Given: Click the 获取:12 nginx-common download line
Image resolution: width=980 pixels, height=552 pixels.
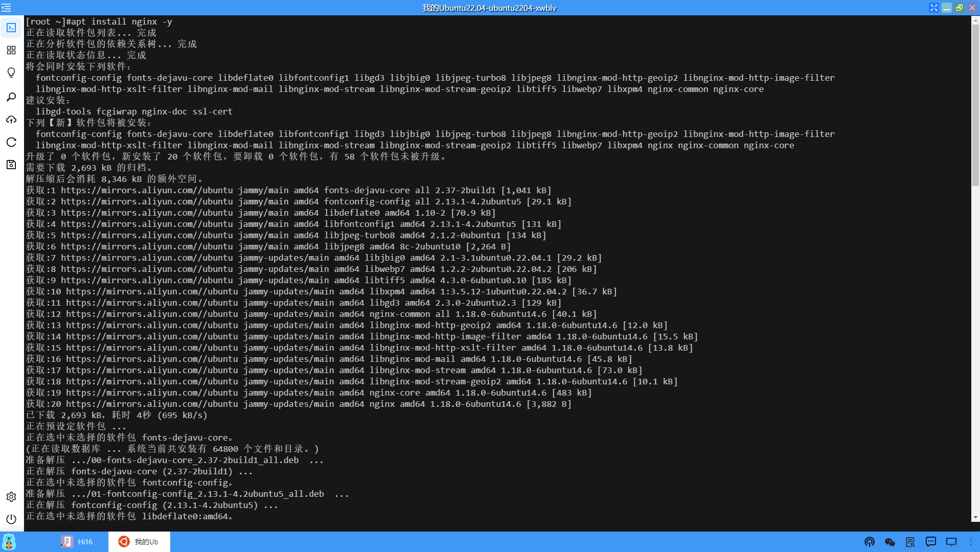Looking at the screenshot, I should (x=311, y=314).
